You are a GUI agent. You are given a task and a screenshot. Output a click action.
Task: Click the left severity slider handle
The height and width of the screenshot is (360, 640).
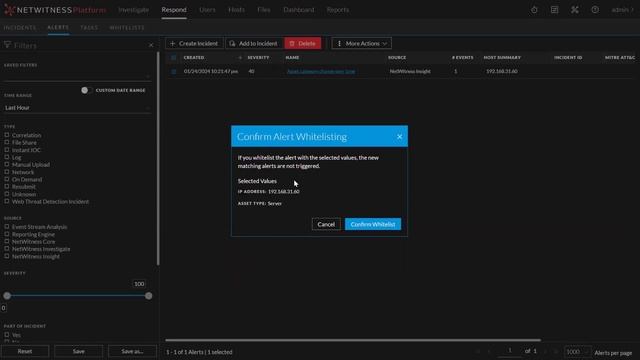7,296
